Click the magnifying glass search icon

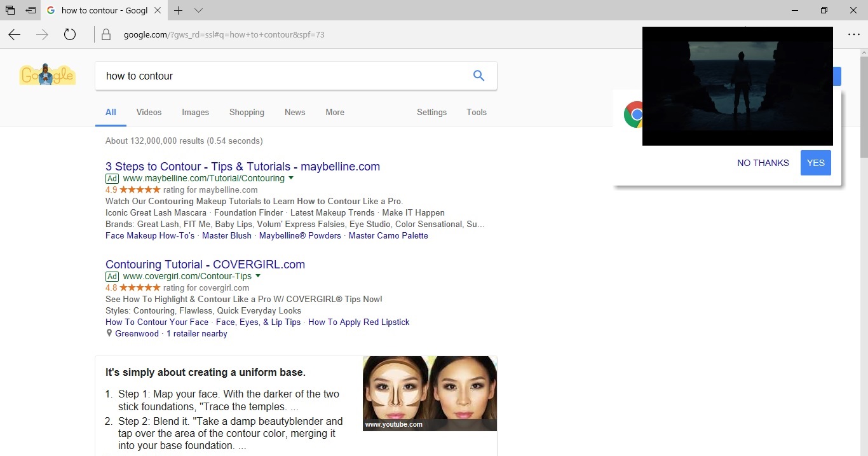[x=478, y=76]
